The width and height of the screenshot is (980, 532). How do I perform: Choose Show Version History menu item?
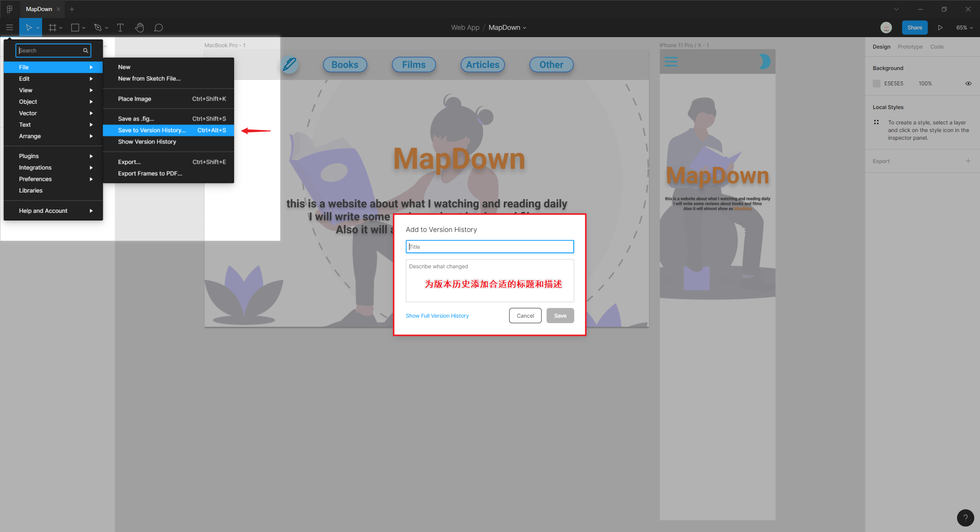coord(147,142)
